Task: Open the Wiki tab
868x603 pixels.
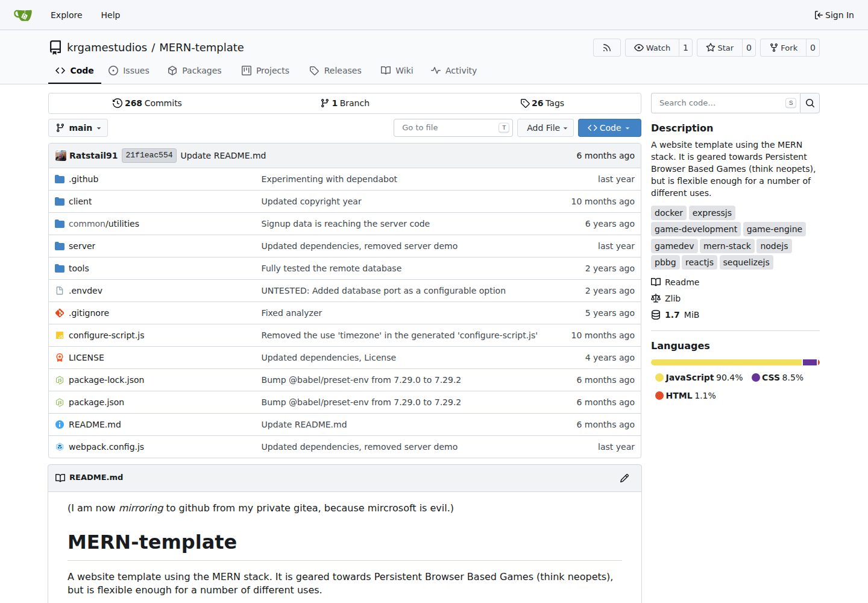Action: click(x=397, y=71)
